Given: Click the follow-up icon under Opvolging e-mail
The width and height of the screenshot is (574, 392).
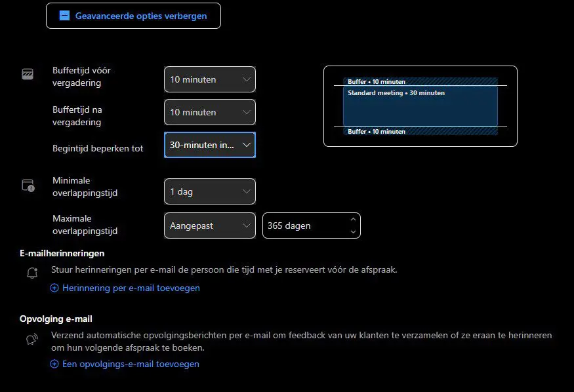Looking at the screenshot, I should click(x=31, y=340).
